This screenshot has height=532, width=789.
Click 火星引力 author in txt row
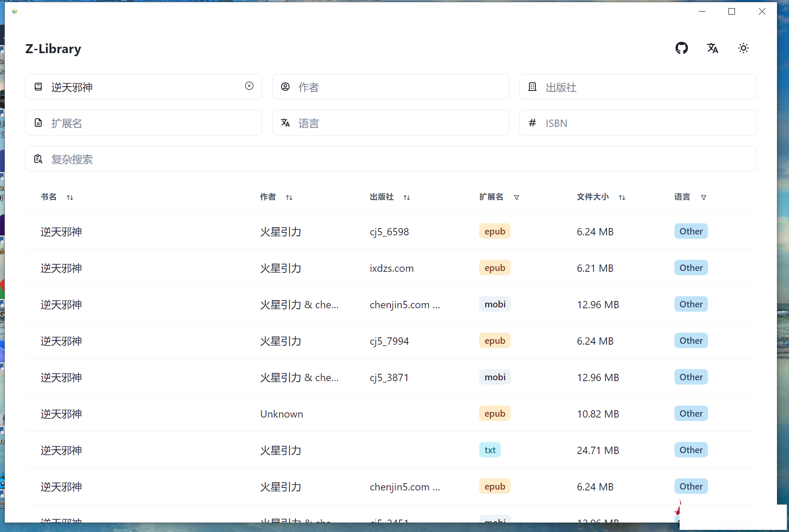pyautogui.click(x=281, y=451)
